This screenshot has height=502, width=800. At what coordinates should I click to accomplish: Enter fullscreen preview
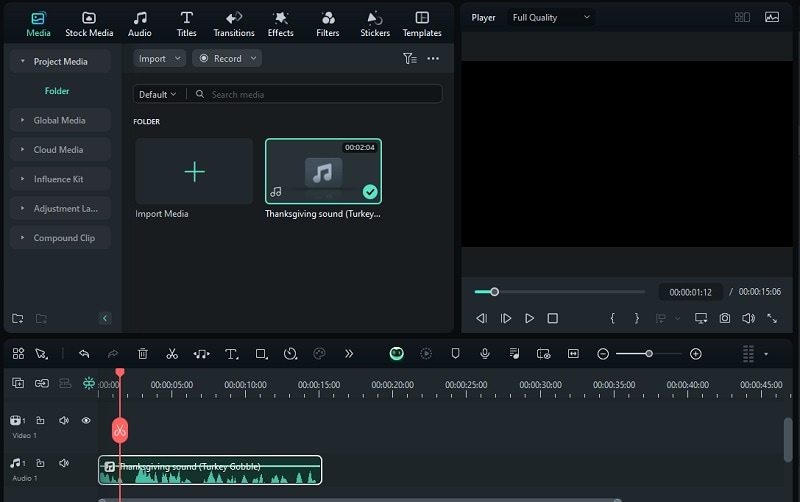(x=772, y=318)
